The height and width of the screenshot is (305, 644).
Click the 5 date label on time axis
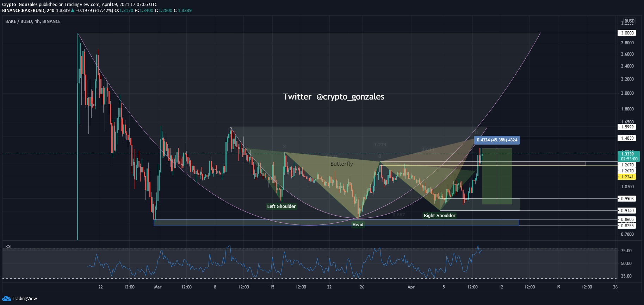[444, 287]
